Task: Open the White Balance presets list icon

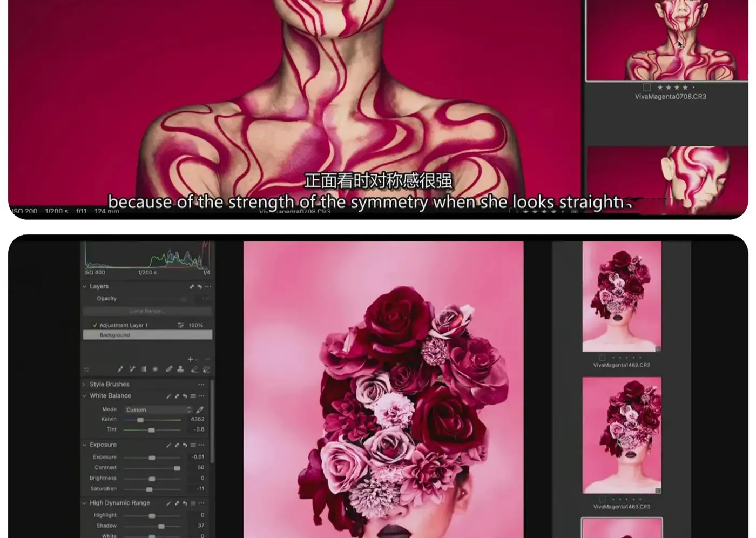Action: coord(193,396)
